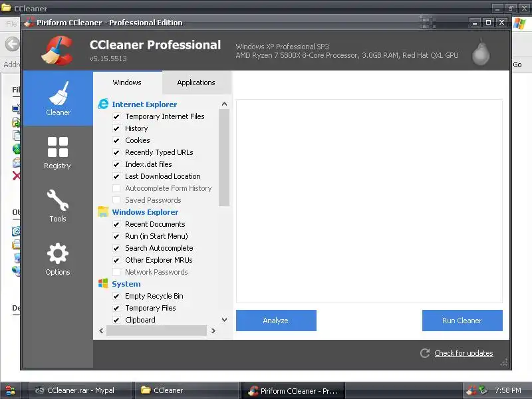
Task: Switch to the Windows tab
Action: [x=127, y=82]
